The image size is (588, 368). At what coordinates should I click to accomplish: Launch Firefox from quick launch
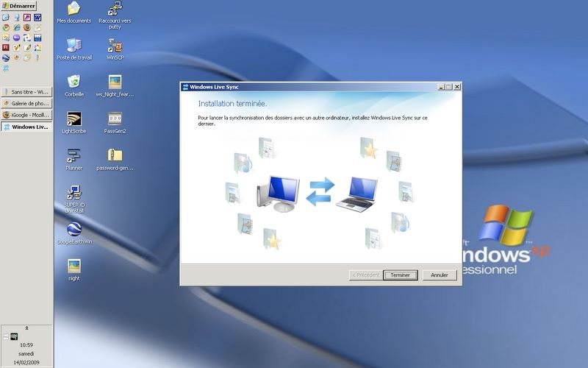point(27,27)
